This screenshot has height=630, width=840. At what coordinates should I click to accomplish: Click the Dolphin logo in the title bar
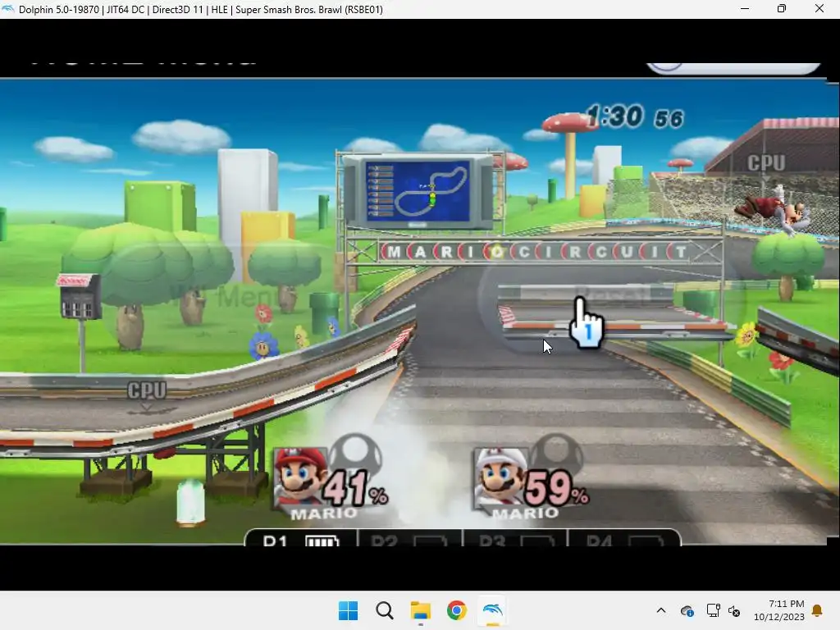[x=7, y=8]
